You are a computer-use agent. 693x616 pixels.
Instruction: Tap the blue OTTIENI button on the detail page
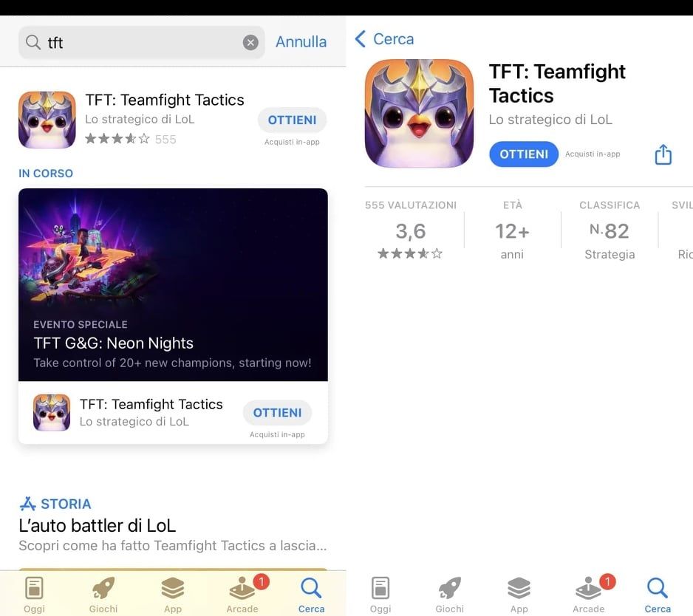coord(524,154)
